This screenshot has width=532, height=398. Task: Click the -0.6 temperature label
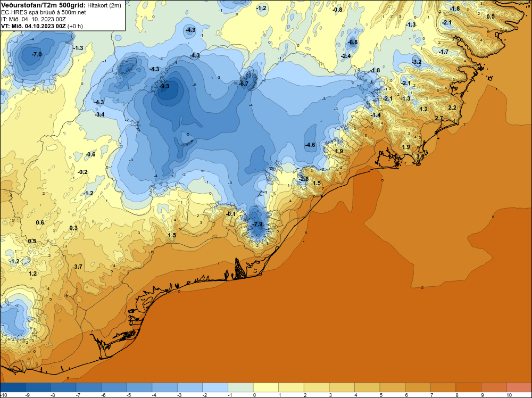click(x=90, y=154)
